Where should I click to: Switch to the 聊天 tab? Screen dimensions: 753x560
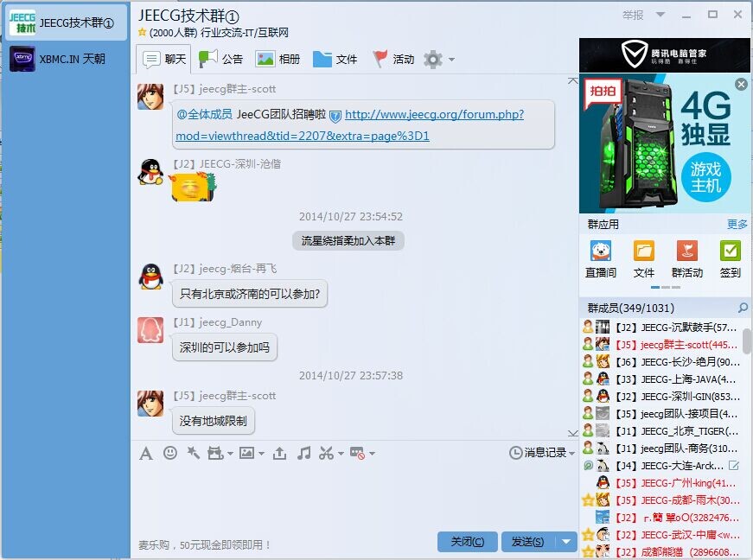tap(163, 59)
